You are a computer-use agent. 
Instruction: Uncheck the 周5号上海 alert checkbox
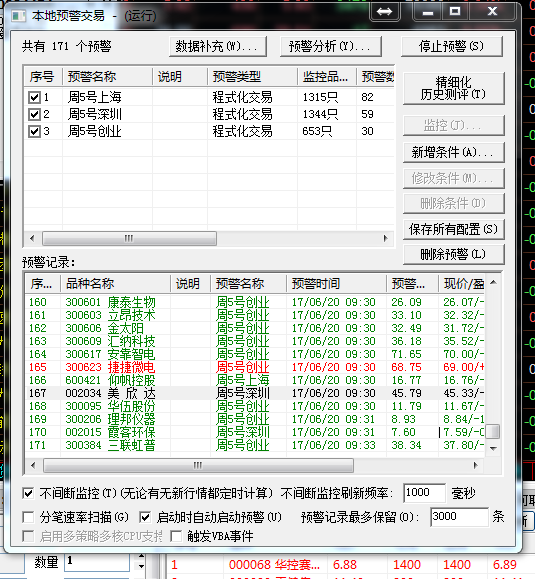point(34,97)
